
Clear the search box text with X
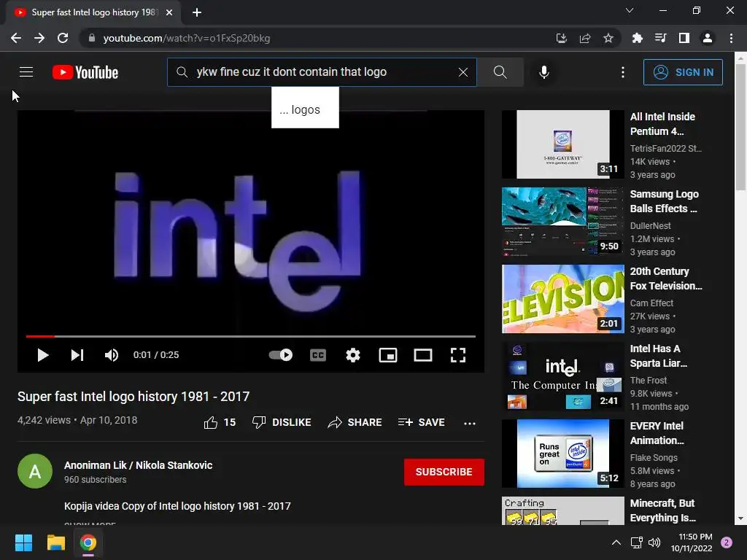[462, 72]
